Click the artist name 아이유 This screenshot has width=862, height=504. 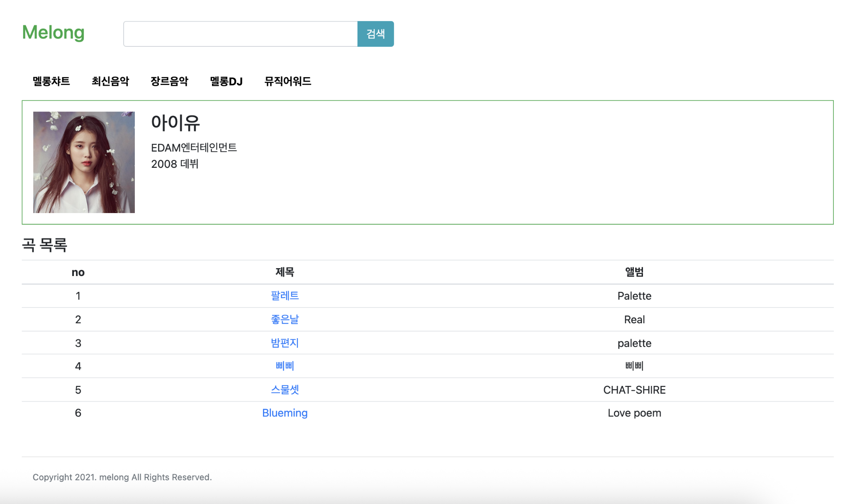click(x=176, y=123)
